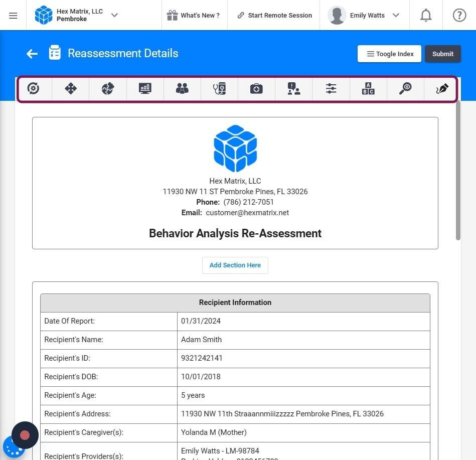The height and width of the screenshot is (460, 476).
Task: Click the address 11930 NW 11 ST Pembroke Pines
Action: 235,191
